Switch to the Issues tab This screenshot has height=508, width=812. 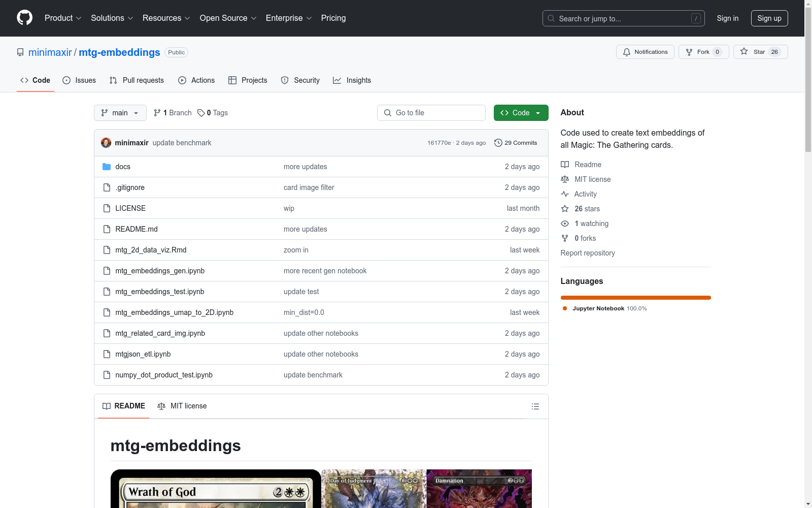pos(79,80)
